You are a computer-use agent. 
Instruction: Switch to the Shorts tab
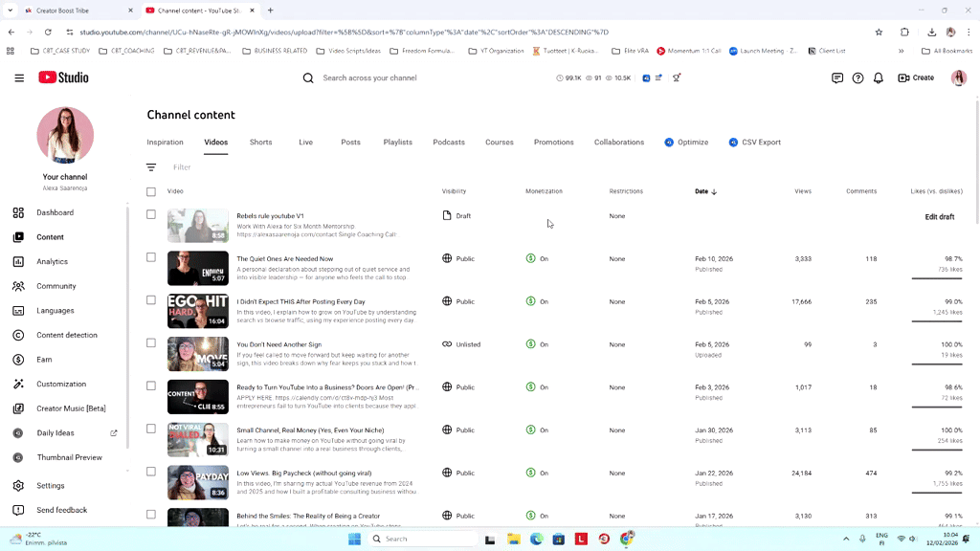click(x=260, y=143)
